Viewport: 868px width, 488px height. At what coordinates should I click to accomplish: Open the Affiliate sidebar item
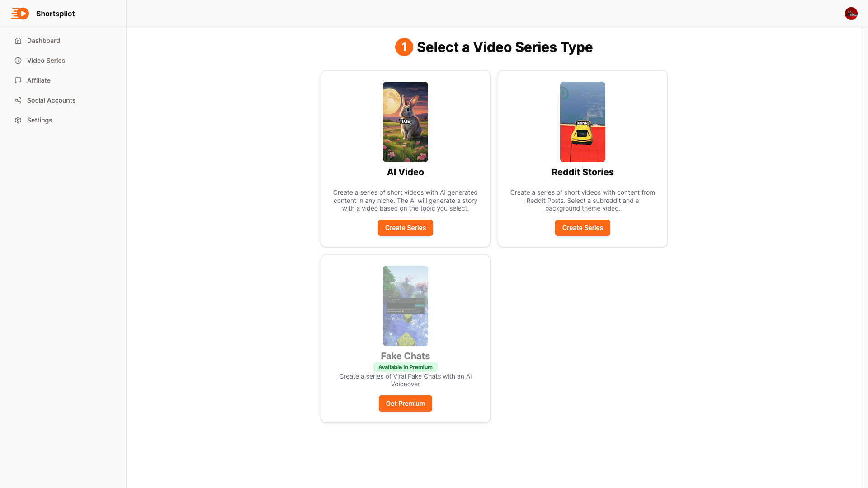39,80
